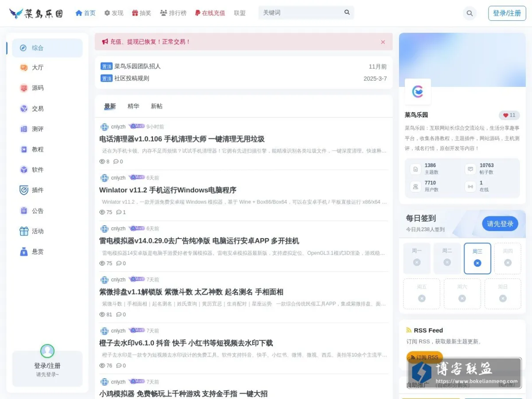Select the 周五 check-in day box
Screen dimensions: 532x399
[x=422, y=294]
